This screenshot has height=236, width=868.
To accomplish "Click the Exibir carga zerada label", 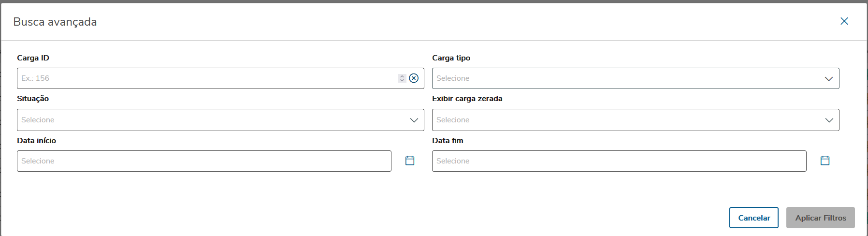I will [x=467, y=99].
